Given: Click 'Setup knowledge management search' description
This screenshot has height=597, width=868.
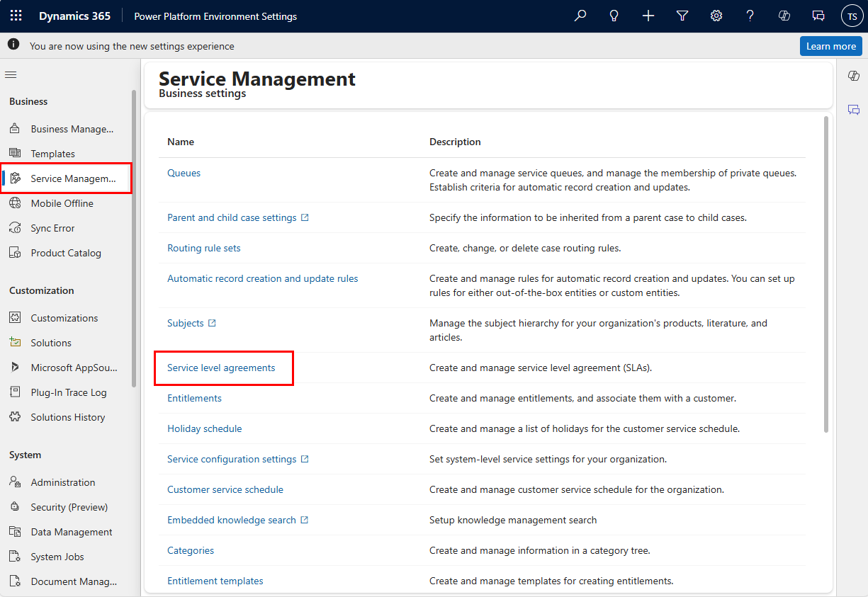Looking at the screenshot, I should pos(513,520).
